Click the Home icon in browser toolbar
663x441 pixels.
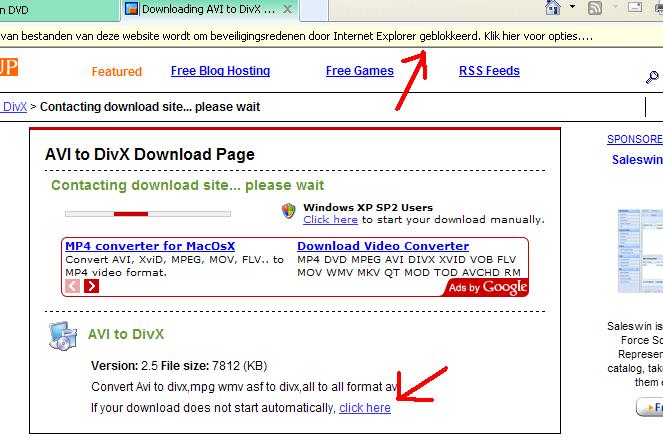553,7
